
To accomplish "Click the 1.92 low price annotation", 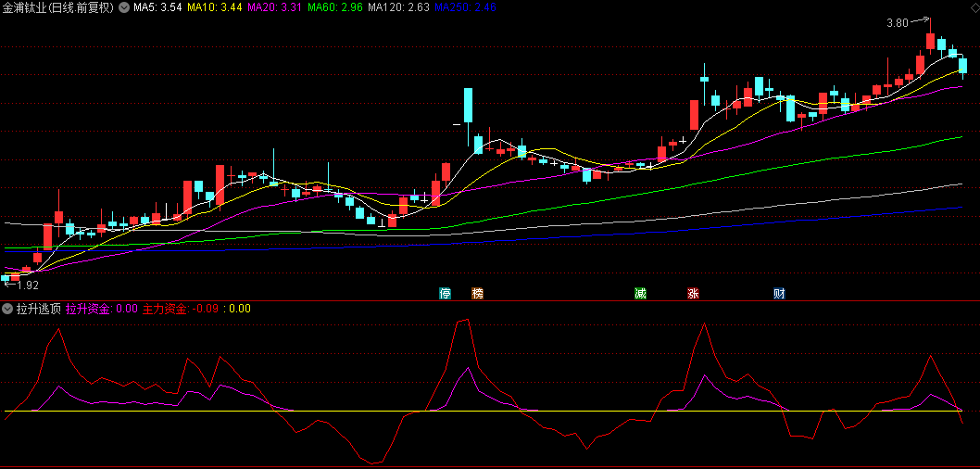I will pos(28,286).
